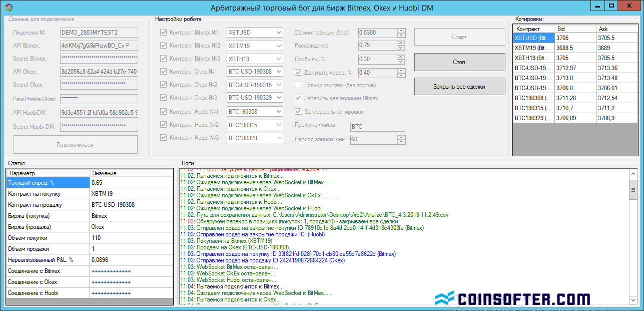Open the BTC-USD-190308 contract dropdown

click(x=255, y=72)
